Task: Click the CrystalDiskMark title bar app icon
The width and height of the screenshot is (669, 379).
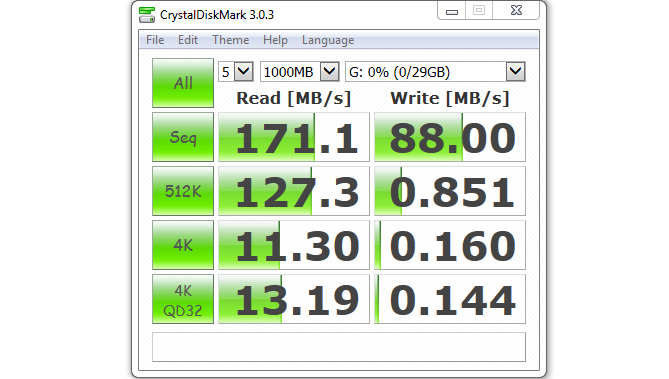Action: pyautogui.click(x=147, y=15)
